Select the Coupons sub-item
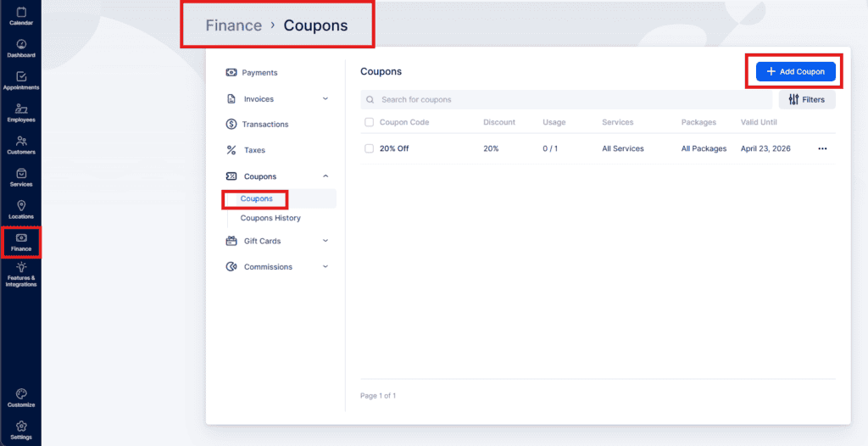Screen dimensions: 868x446 tap(256, 198)
